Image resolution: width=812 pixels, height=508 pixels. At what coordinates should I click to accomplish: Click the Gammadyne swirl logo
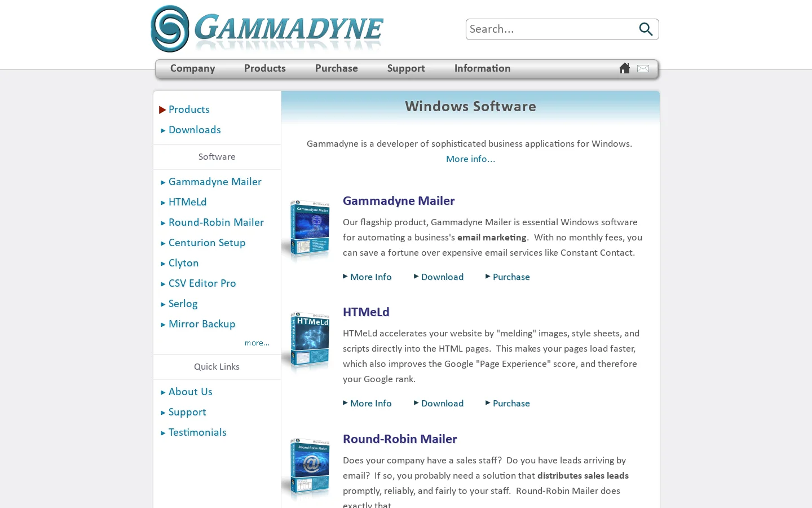170,29
